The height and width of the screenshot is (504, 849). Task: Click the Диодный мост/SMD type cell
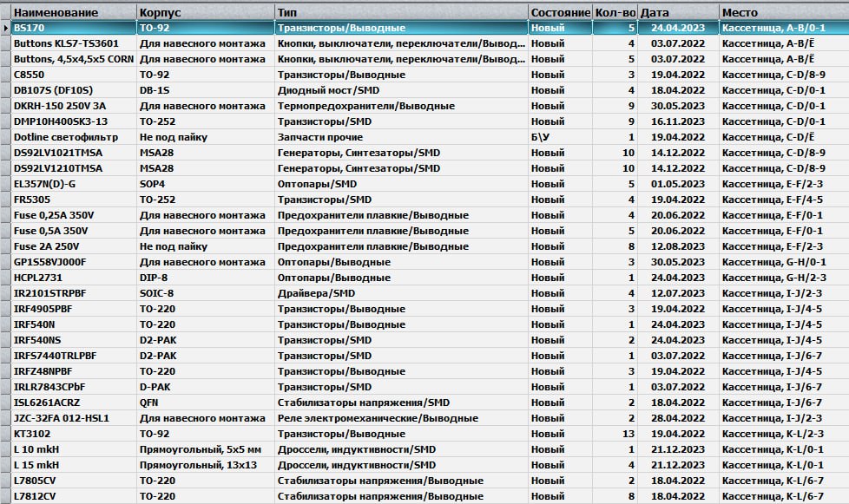(x=401, y=90)
